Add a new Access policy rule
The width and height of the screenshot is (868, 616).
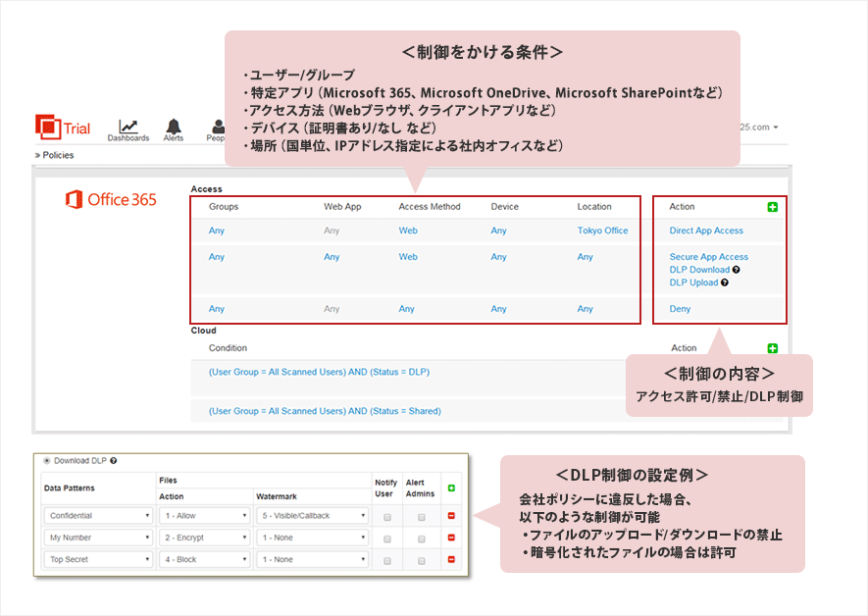[772, 207]
